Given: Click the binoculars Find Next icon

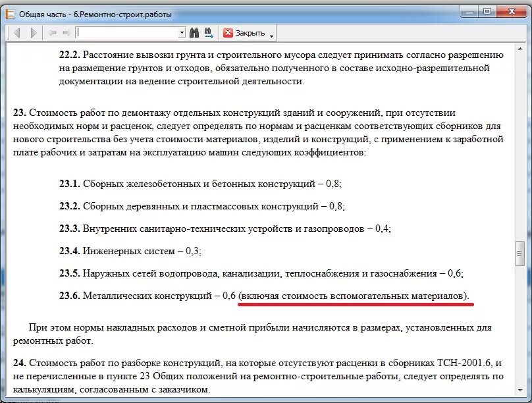Looking at the screenshot, I should pos(209,32).
